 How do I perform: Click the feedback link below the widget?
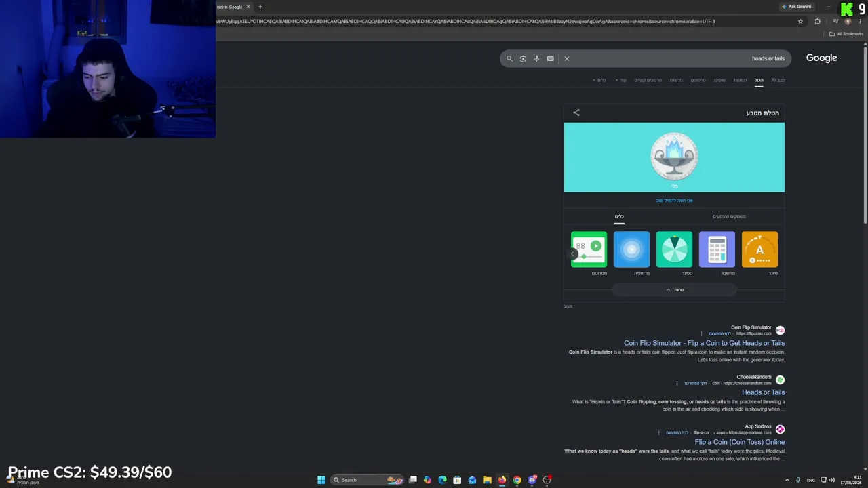pos(568,306)
